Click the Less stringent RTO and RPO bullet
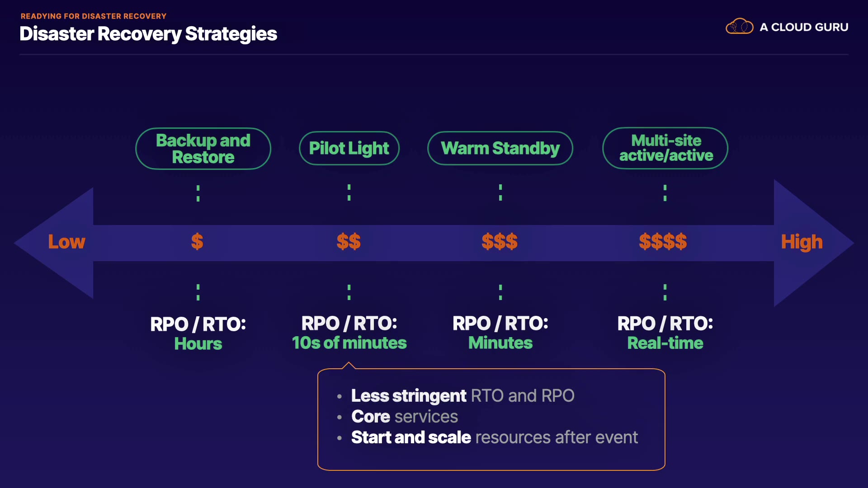Screen dimensions: 868x488 coord(462,396)
